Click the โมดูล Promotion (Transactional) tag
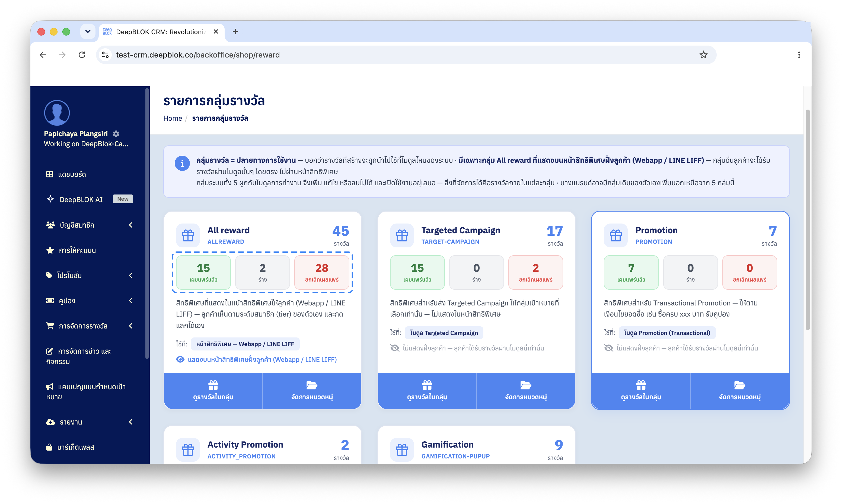842x504 pixels. tap(667, 333)
